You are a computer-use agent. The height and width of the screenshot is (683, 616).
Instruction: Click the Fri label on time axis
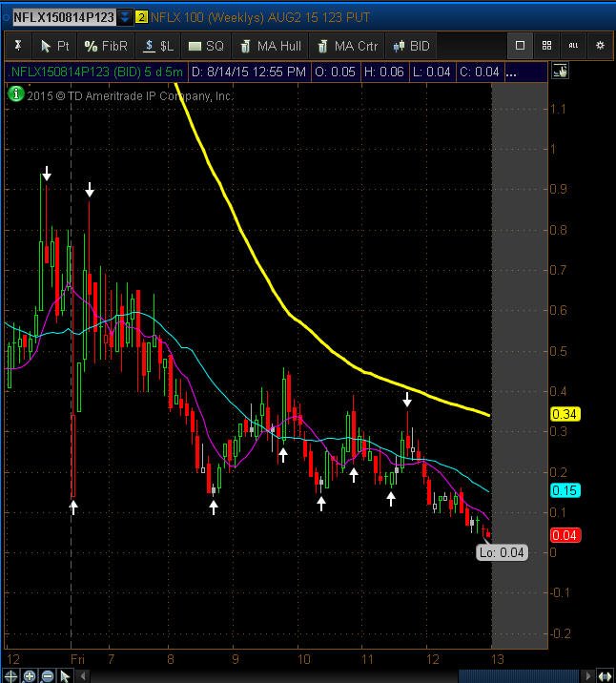tap(77, 658)
